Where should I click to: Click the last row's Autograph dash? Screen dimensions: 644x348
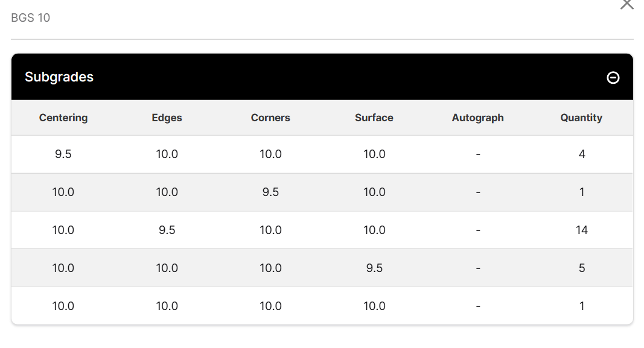pos(478,306)
